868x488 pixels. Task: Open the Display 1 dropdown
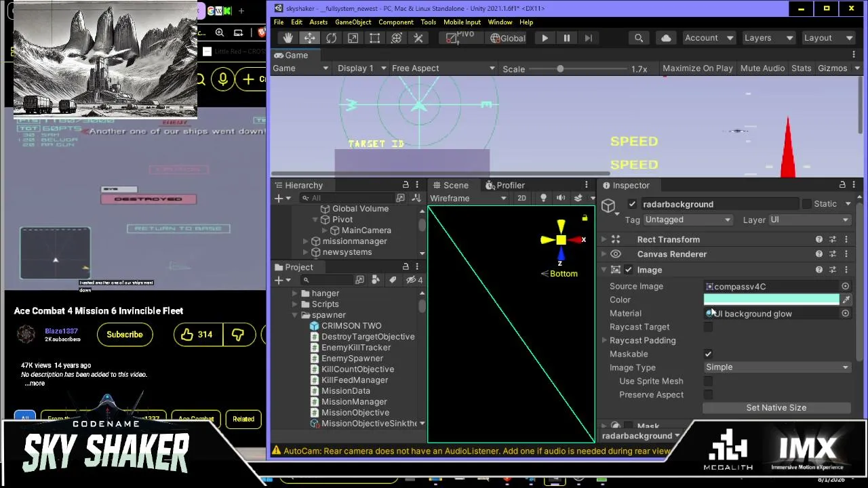362,68
